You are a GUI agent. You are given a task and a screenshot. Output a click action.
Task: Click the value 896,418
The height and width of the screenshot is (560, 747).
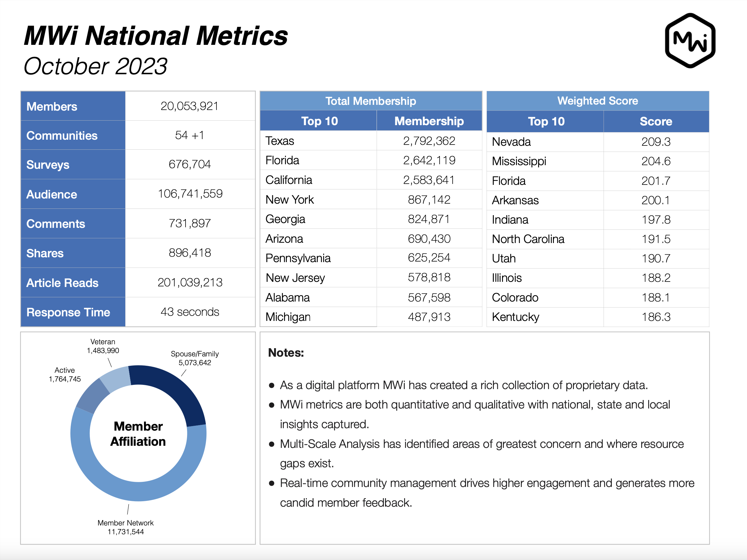tap(190, 252)
